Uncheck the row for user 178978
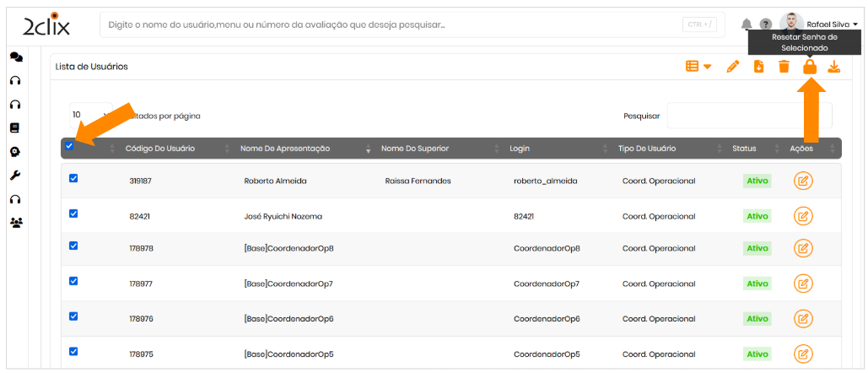Viewport: 868px width, 373px height. click(x=73, y=246)
